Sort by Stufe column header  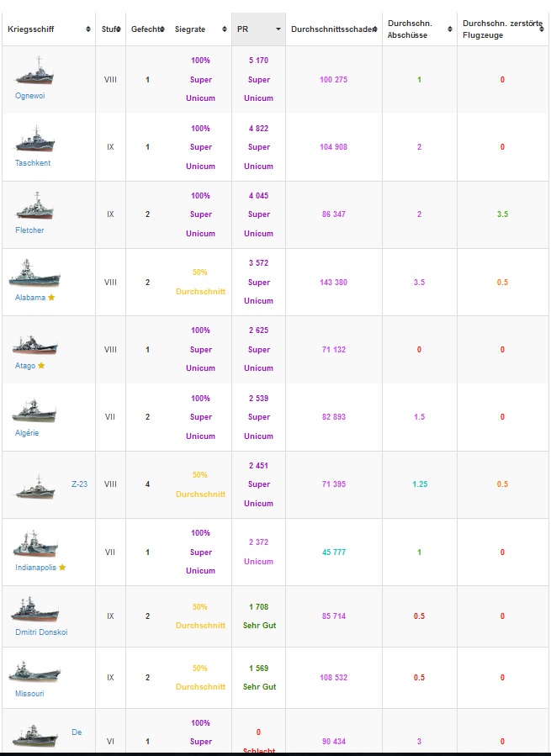tap(111, 29)
